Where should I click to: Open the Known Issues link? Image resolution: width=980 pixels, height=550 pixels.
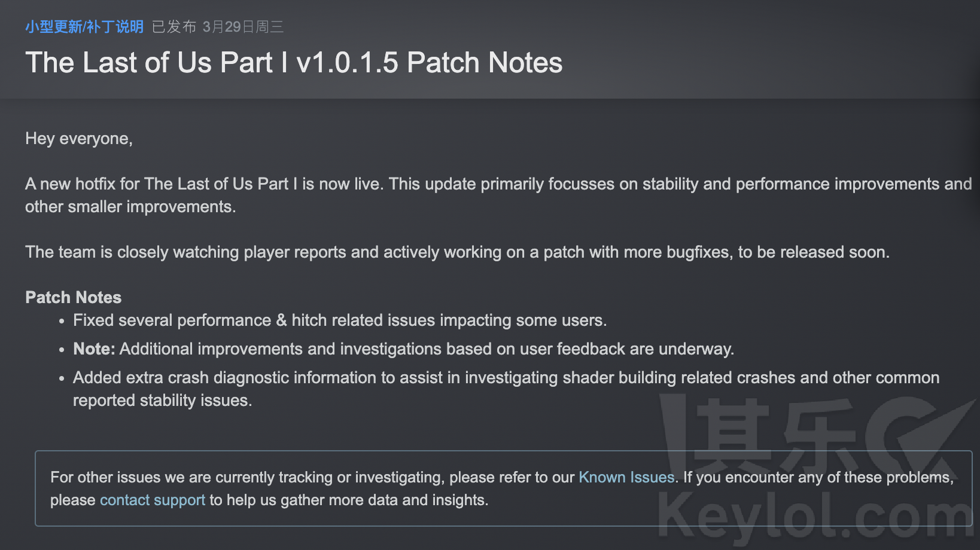click(x=626, y=477)
